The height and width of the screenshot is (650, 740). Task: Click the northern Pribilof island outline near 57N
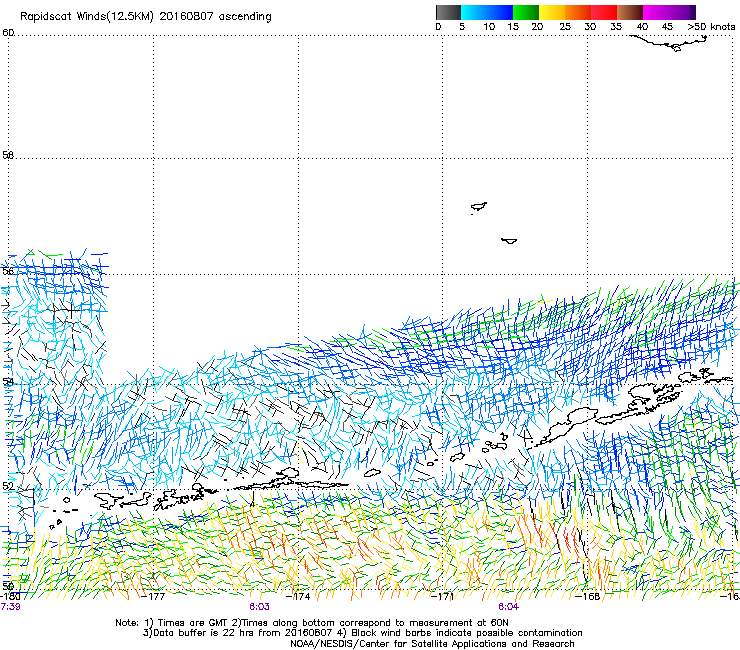pyautogui.click(x=479, y=207)
